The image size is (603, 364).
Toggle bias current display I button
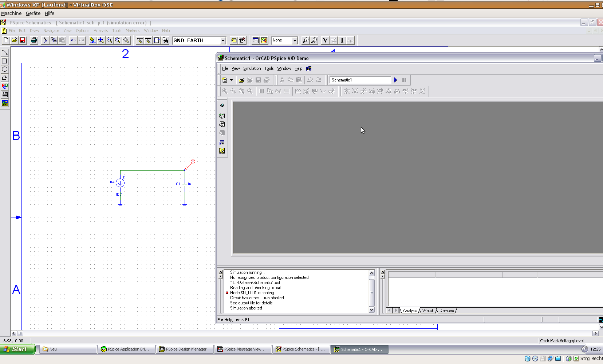click(342, 40)
